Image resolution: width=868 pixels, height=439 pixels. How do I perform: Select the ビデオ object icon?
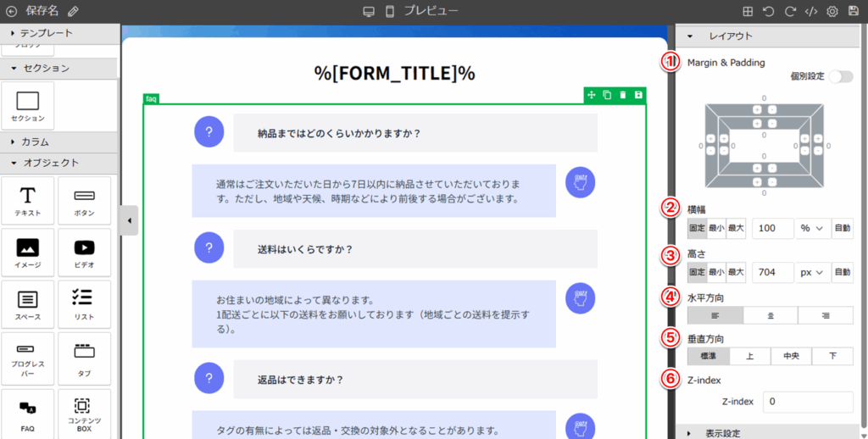(84, 253)
